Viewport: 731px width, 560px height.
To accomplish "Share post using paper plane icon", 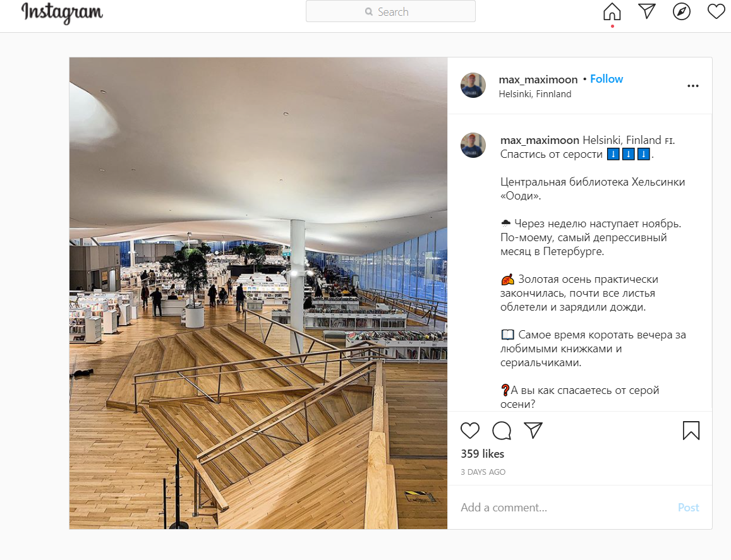I will coord(533,430).
